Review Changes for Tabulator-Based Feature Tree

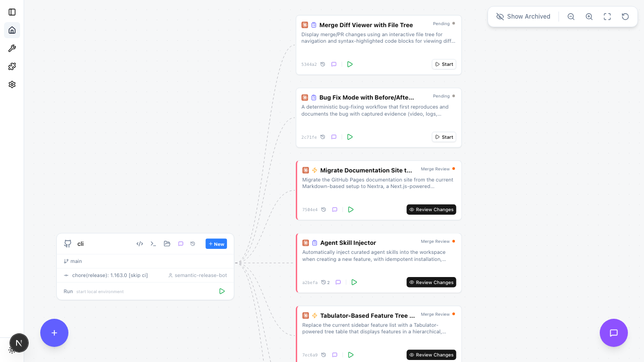coord(431,355)
